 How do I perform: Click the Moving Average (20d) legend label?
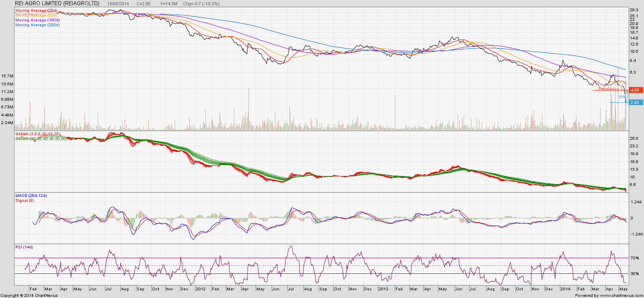pyautogui.click(x=36, y=10)
